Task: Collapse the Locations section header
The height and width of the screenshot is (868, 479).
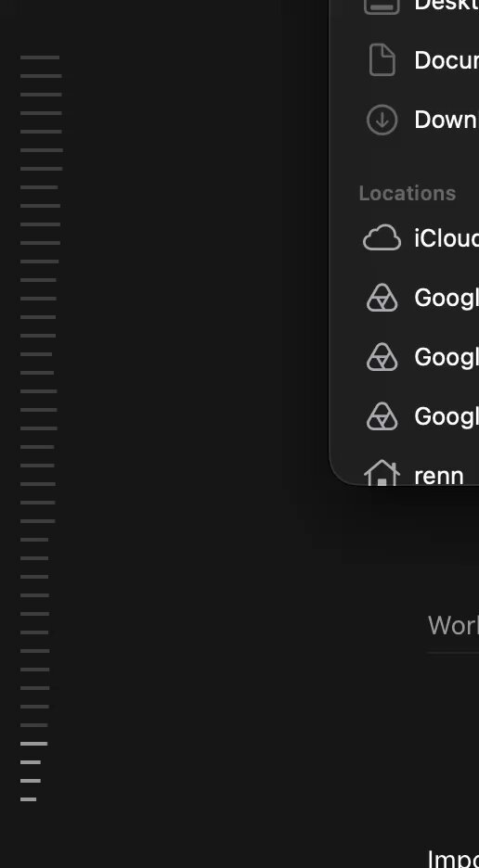Action: click(x=408, y=193)
